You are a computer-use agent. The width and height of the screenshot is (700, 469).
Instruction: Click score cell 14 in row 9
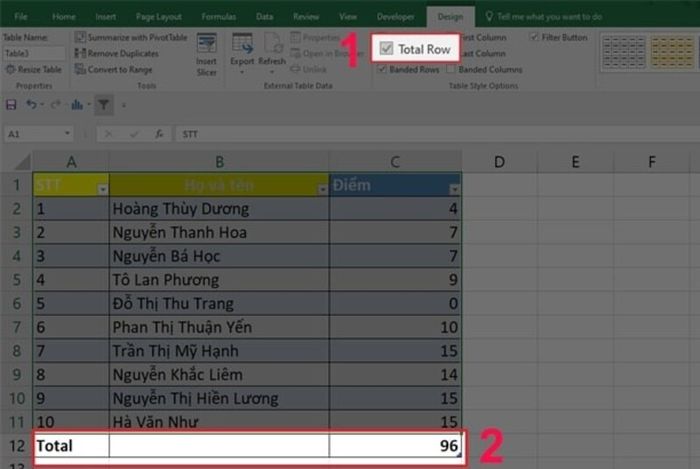(x=396, y=374)
